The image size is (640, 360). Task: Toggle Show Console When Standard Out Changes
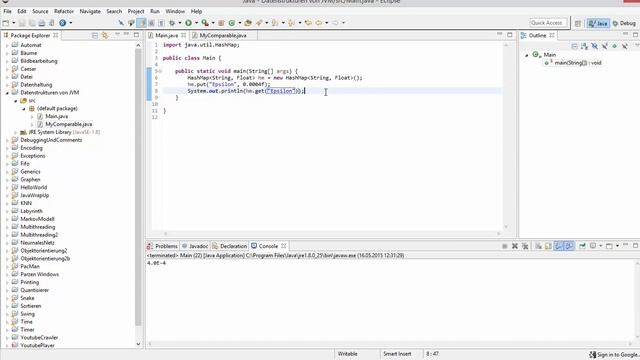pos(558,246)
